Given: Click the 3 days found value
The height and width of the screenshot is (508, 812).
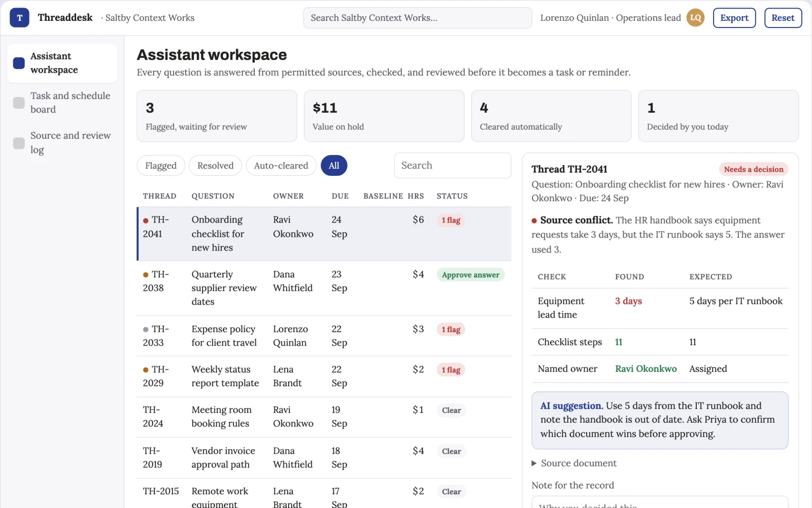Looking at the screenshot, I should [x=628, y=301].
